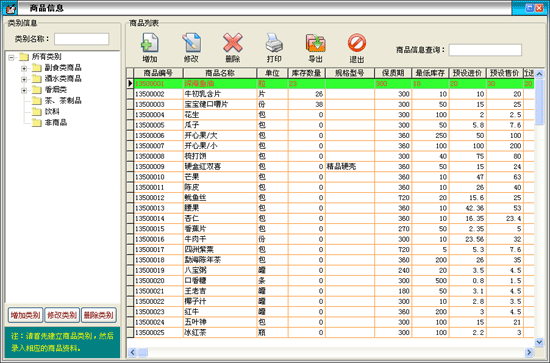Expand the 酒水类商品 category node

(24, 79)
